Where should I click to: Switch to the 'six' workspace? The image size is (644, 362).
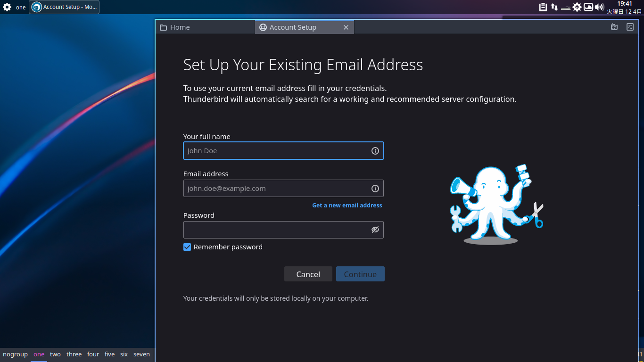click(124, 354)
